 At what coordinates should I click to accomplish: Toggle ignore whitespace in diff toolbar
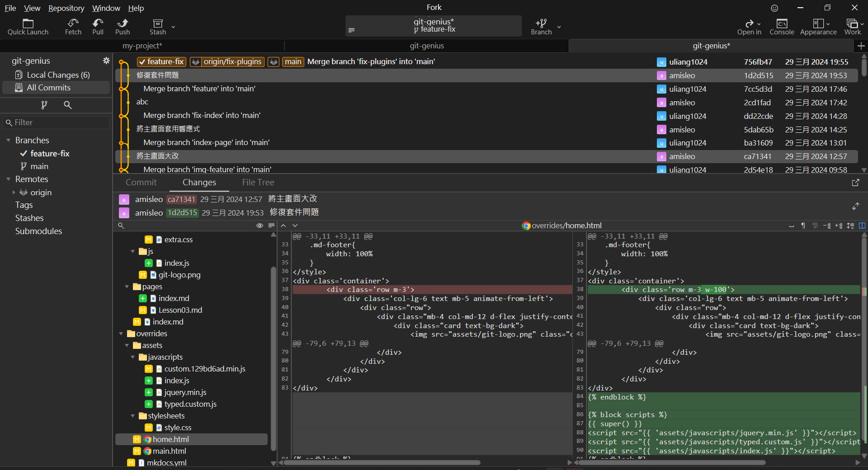click(792, 226)
